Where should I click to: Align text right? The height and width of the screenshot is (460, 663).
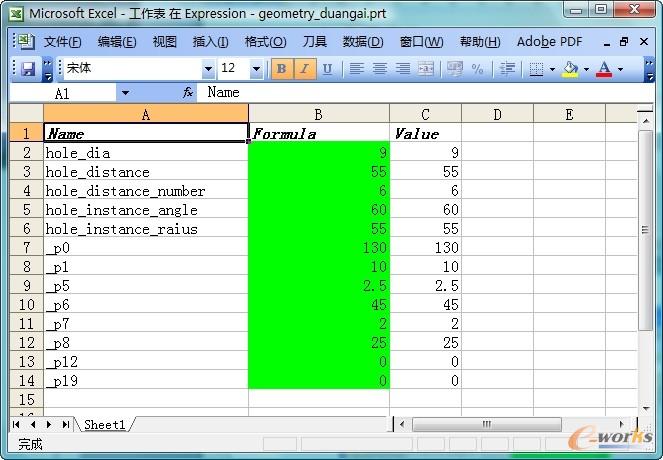403,69
